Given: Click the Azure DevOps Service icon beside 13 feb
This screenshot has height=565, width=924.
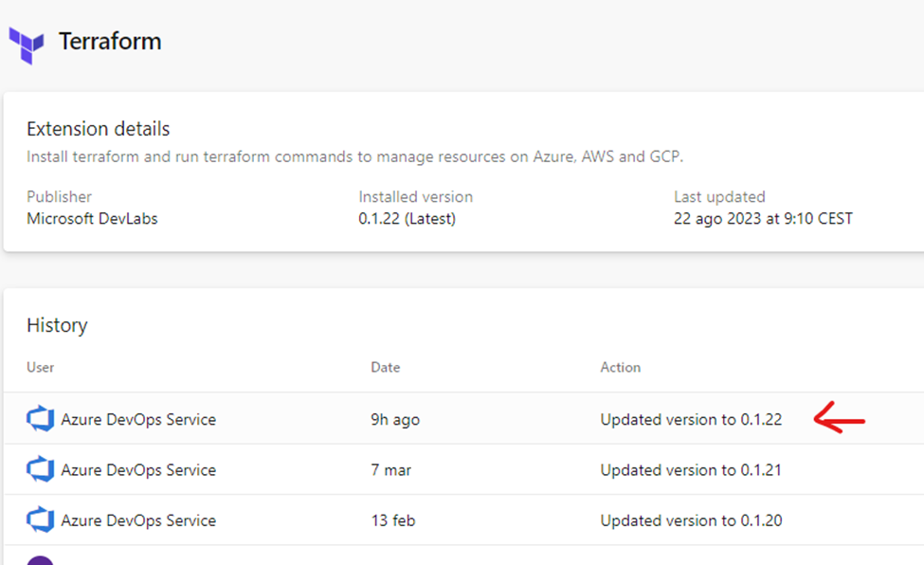Looking at the screenshot, I should 41,519.
